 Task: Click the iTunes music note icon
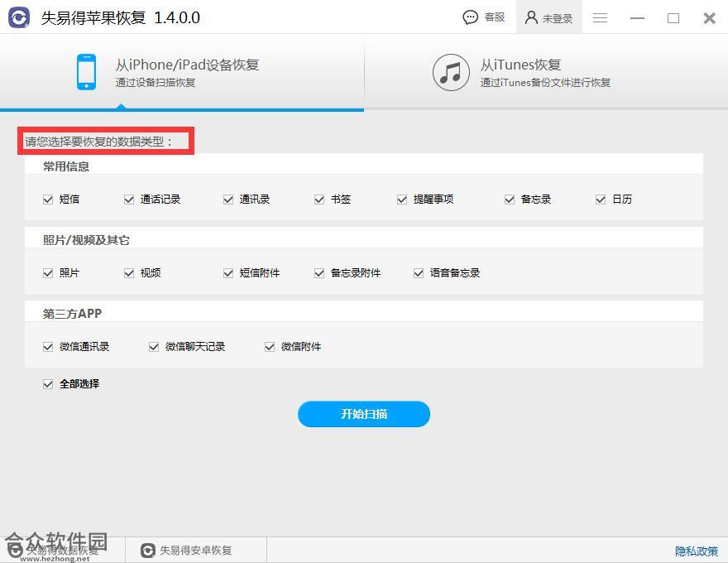pyautogui.click(x=451, y=73)
